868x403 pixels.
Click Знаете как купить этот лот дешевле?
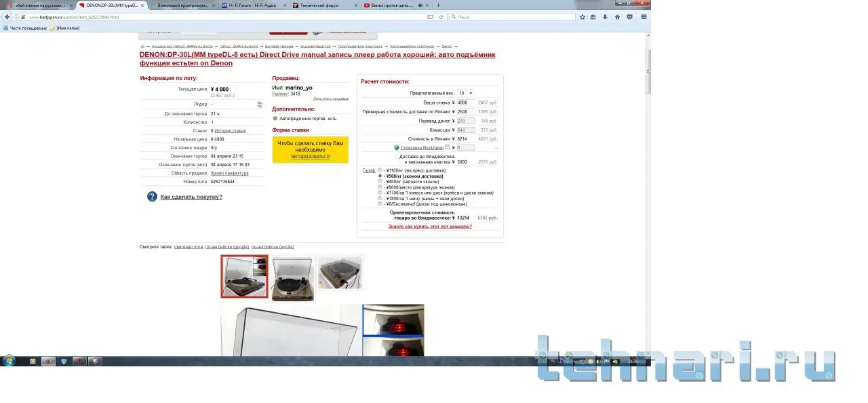[x=430, y=226]
